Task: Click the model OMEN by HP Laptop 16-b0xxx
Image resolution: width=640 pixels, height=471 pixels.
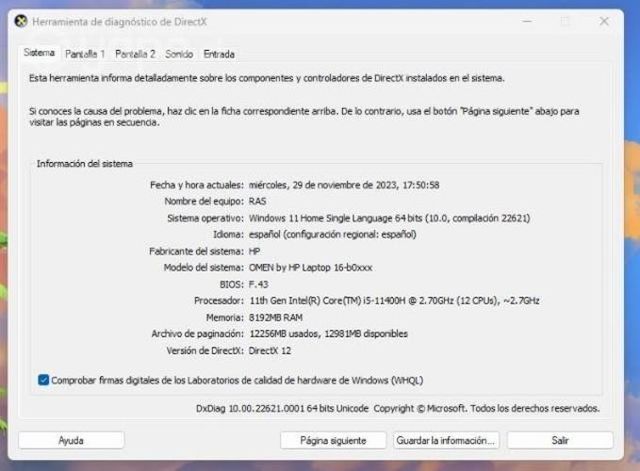Action: pyautogui.click(x=311, y=268)
